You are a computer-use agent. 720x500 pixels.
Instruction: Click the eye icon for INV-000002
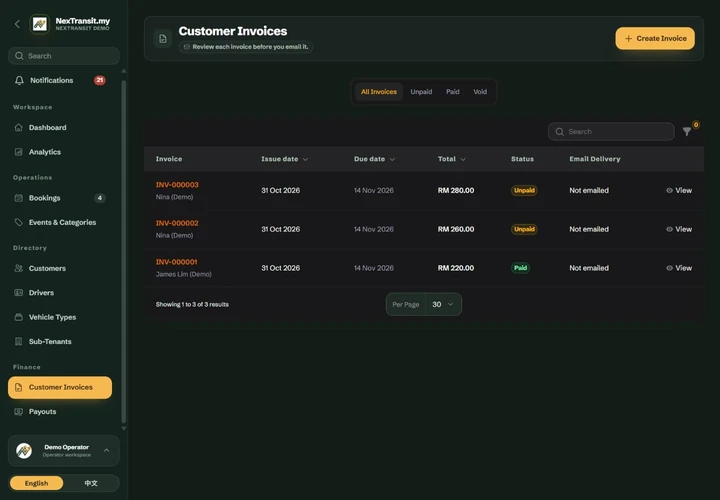click(x=669, y=229)
